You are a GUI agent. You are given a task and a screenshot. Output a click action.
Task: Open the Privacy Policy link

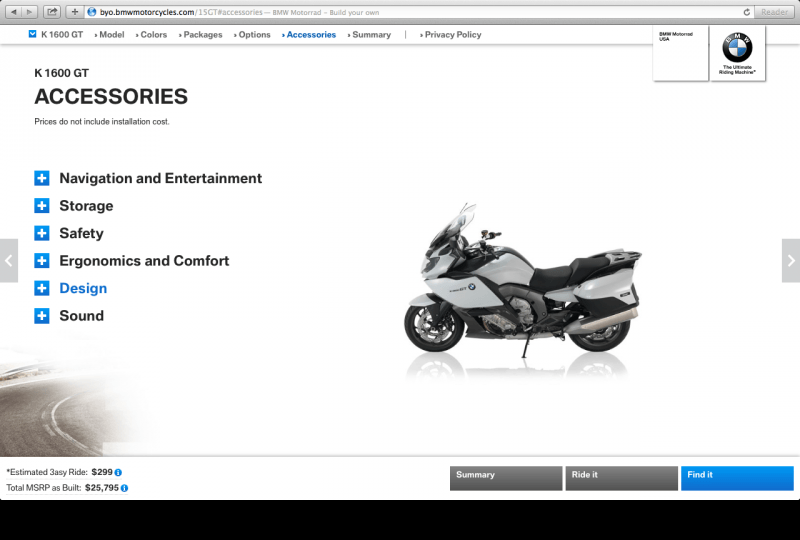tap(451, 35)
